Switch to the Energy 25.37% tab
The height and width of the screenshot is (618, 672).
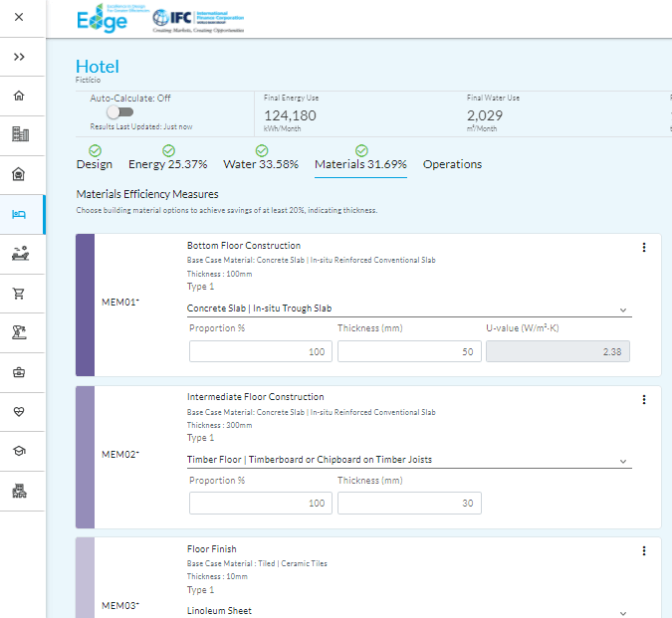tap(167, 164)
